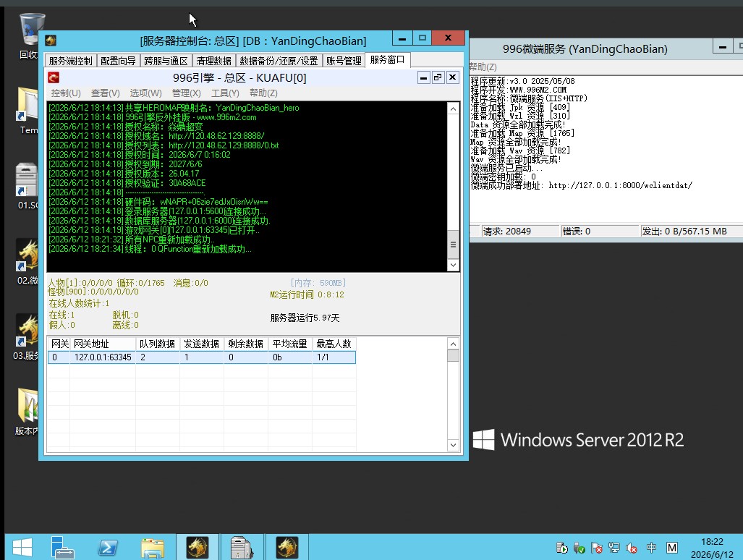Click the log scrollbar thumb
Viewport: 743px width, 560px height.
453,245
